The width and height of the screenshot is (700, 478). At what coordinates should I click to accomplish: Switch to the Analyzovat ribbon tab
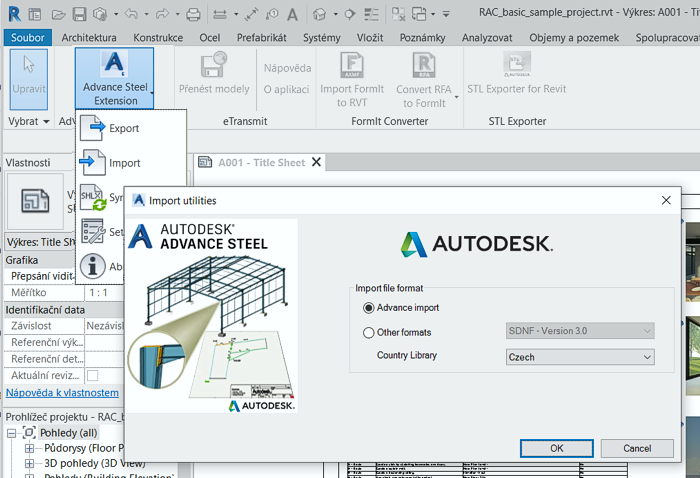click(487, 38)
